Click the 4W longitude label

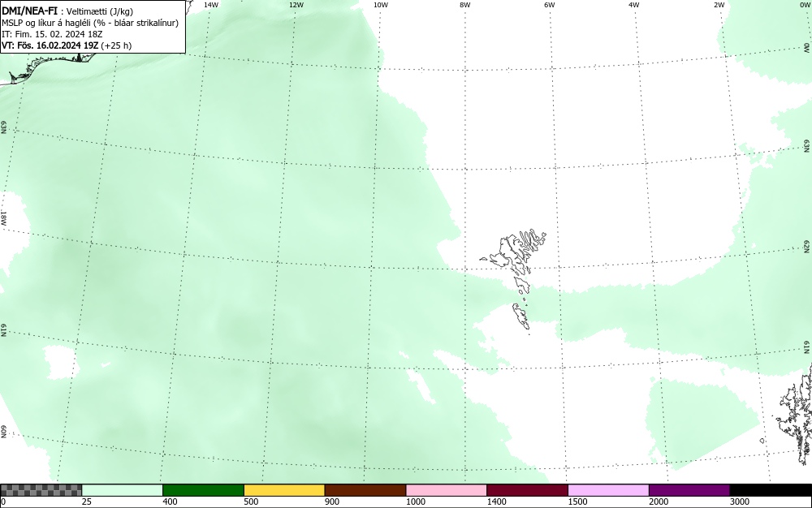634,5
